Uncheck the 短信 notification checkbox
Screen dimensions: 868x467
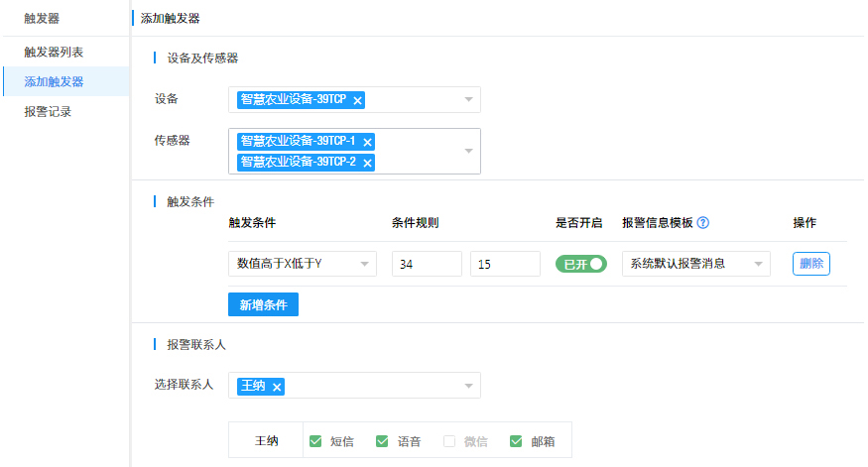(315, 441)
